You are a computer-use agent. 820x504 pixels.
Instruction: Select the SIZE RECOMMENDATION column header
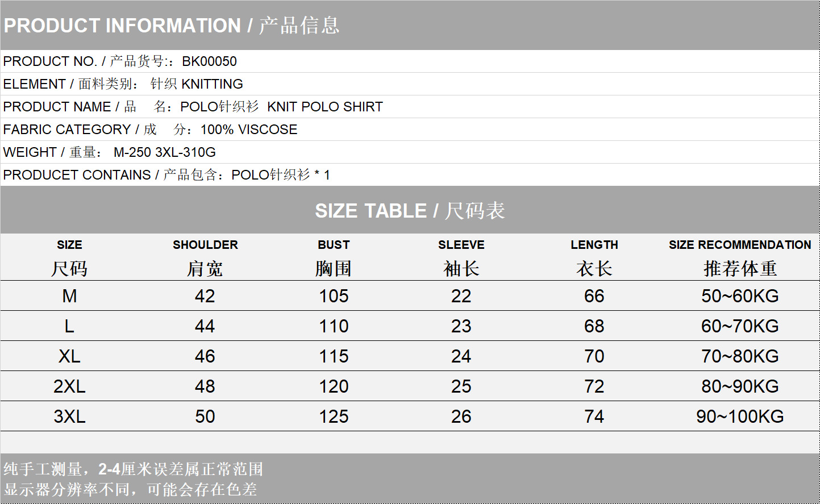[739, 245]
